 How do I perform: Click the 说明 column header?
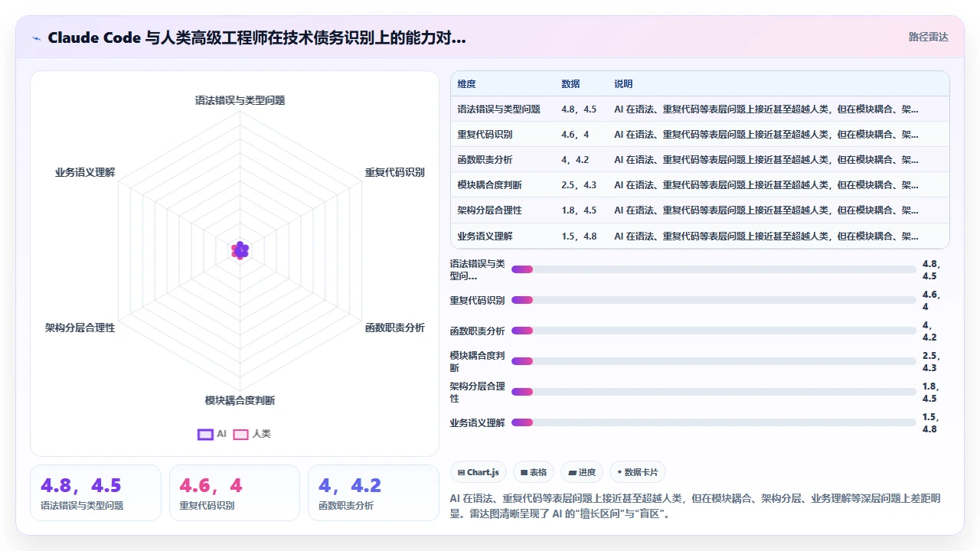pos(623,84)
